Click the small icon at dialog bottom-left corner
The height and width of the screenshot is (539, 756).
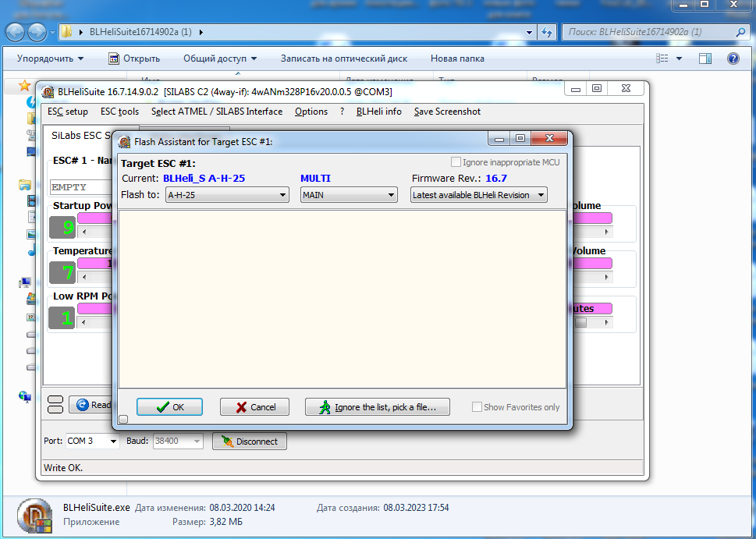coord(123,420)
